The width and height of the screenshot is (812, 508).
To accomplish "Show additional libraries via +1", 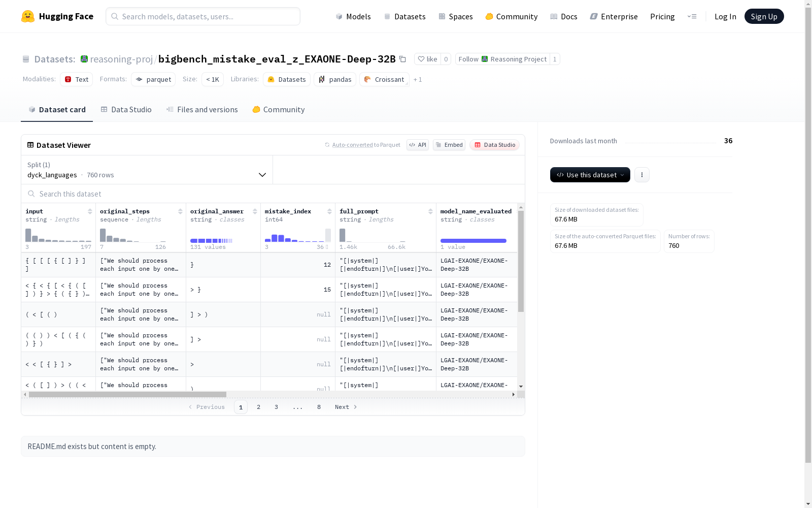I will tap(418, 80).
